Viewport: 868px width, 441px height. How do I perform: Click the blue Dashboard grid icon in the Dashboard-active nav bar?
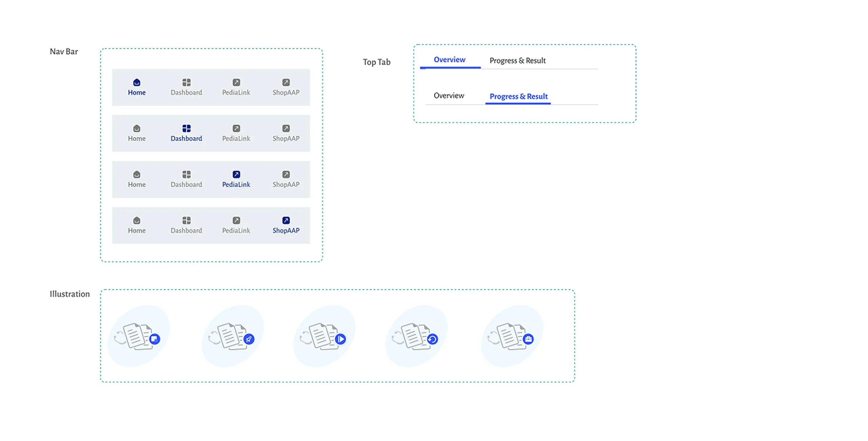pos(186,129)
